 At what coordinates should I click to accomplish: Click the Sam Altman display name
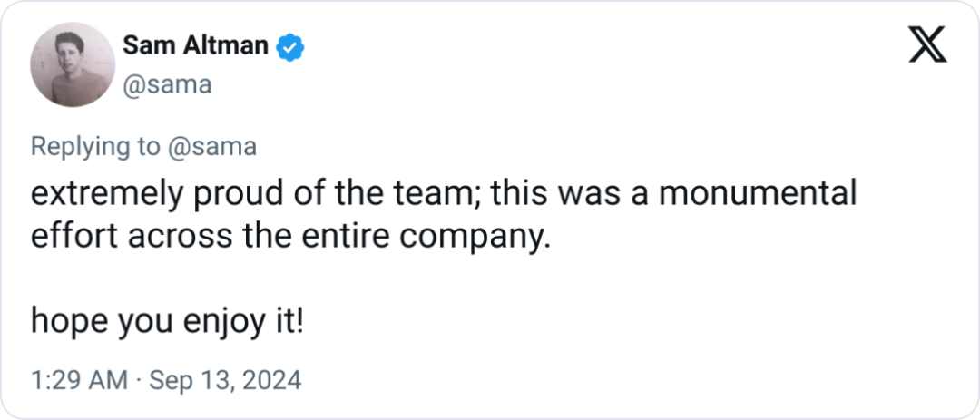coord(195,45)
